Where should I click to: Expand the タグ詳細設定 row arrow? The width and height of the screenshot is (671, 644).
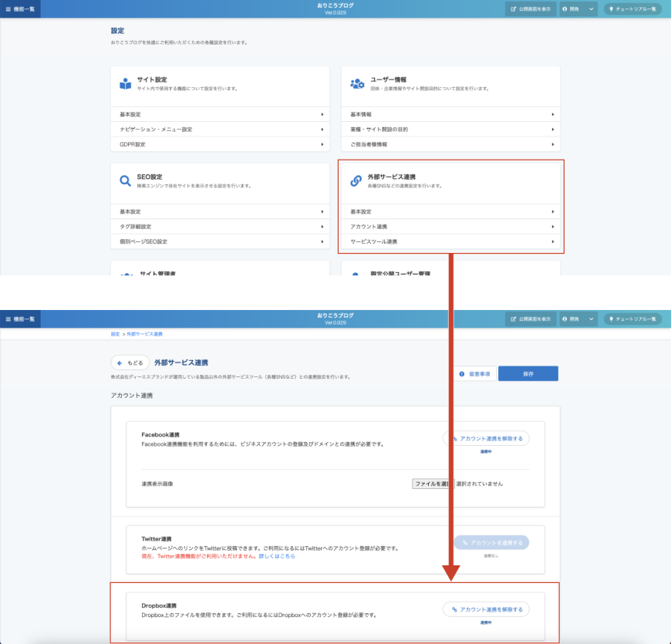coord(322,227)
